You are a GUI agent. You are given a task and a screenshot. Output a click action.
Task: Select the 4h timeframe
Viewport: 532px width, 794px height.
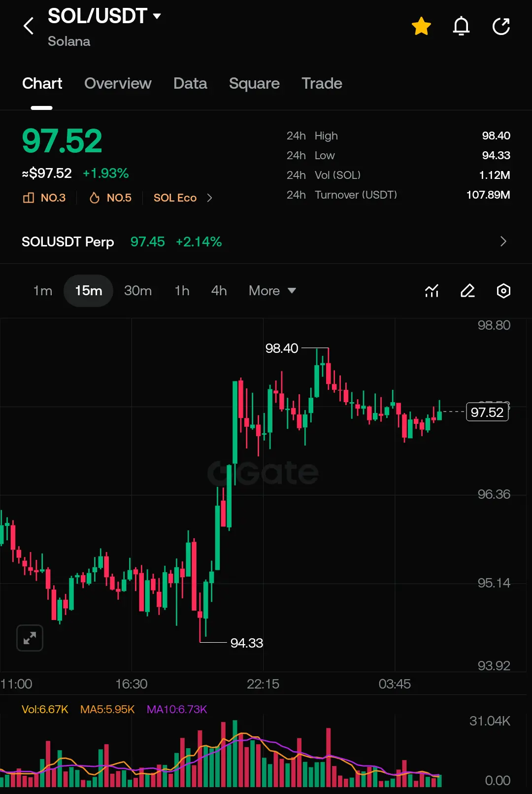point(219,291)
